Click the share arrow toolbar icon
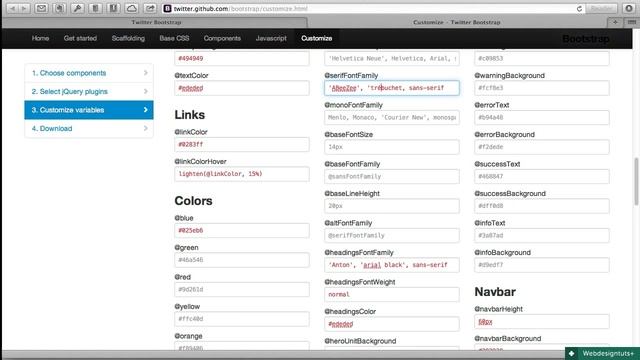The height and width of the screenshot is (360, 640). coord(150,8)
